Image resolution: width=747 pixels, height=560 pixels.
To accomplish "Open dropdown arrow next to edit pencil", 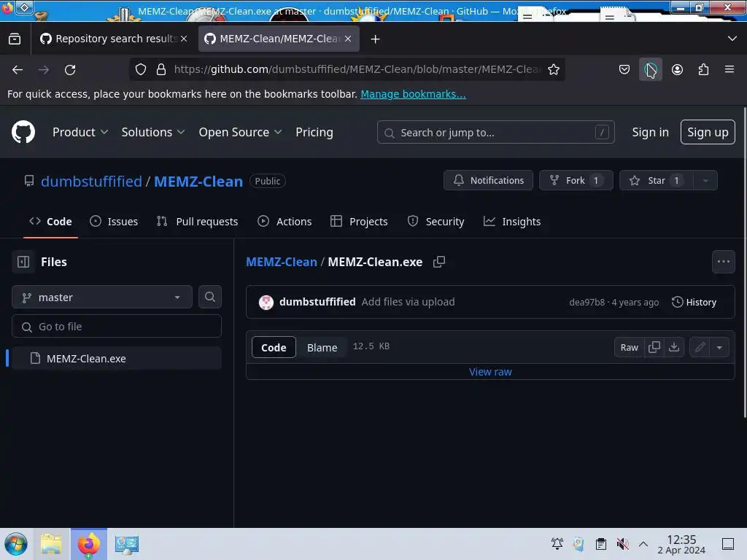I will click(719, 347).
